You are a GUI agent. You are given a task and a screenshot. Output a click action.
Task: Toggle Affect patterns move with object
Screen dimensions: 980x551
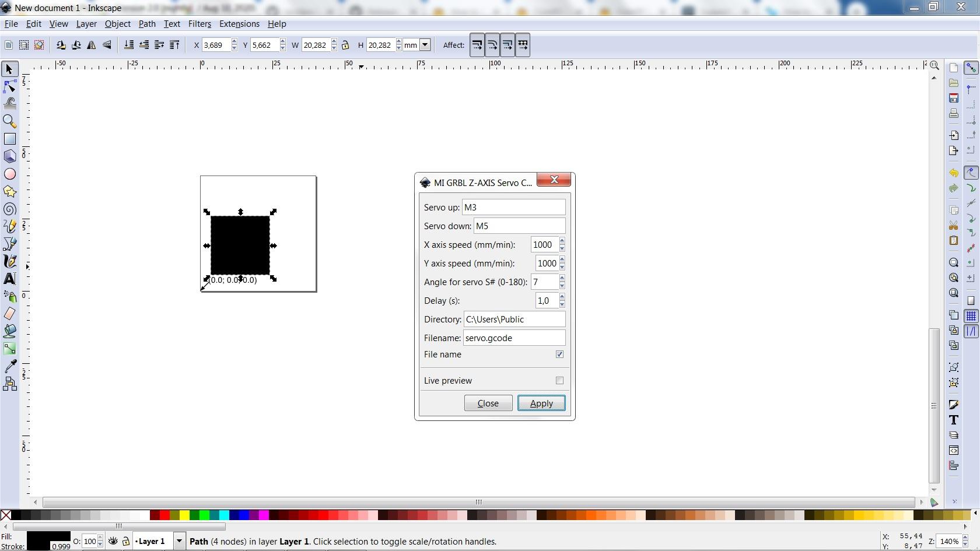coord(523,45)
